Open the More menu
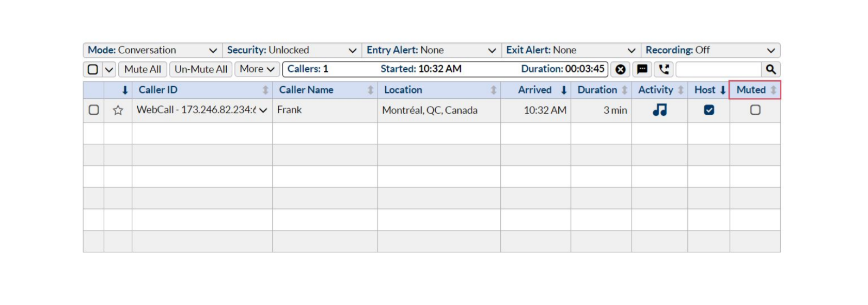This screenshot has height=305, width=868. 257,69
